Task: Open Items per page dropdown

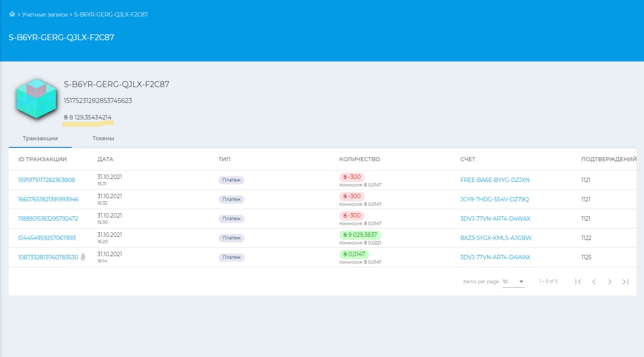Action: tap(513, 282)
